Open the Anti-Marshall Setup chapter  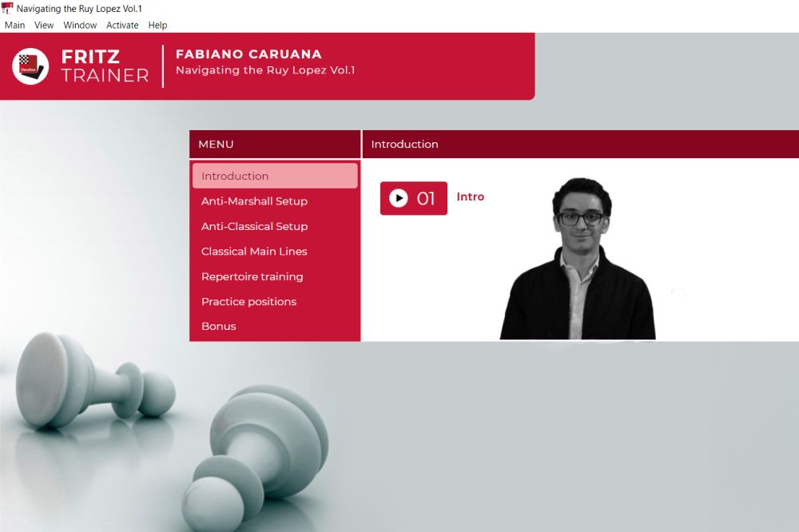pos(275,200)
